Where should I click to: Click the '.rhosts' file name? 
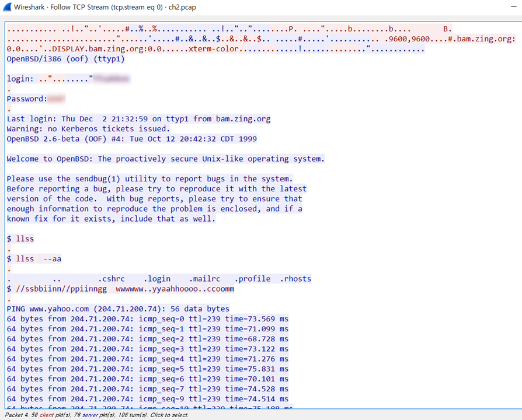[x=295, y=279]
